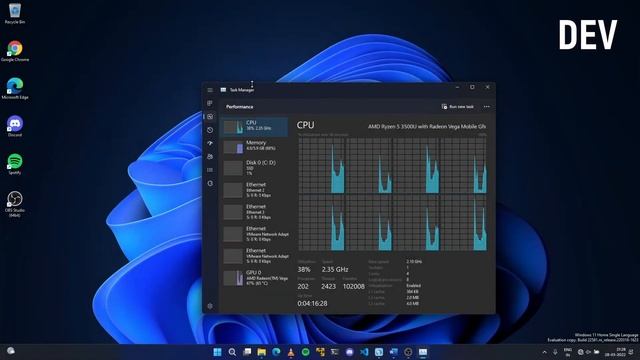The image size is (640, 360).
Task: Click Task Manager taskbar icon
Action: [423, 352]
